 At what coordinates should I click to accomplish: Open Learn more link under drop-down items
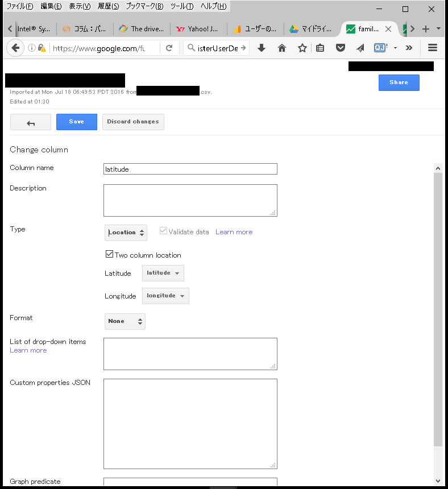[28, 350]
